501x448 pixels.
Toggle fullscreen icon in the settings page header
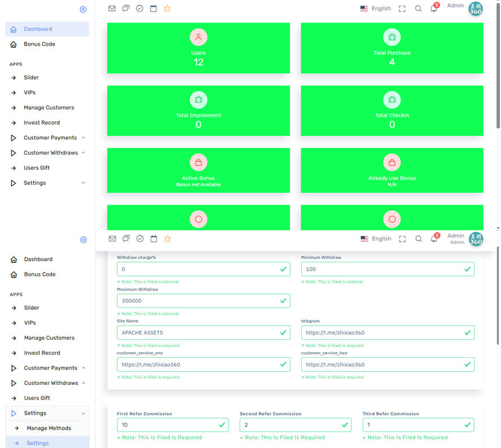point(402,239)
